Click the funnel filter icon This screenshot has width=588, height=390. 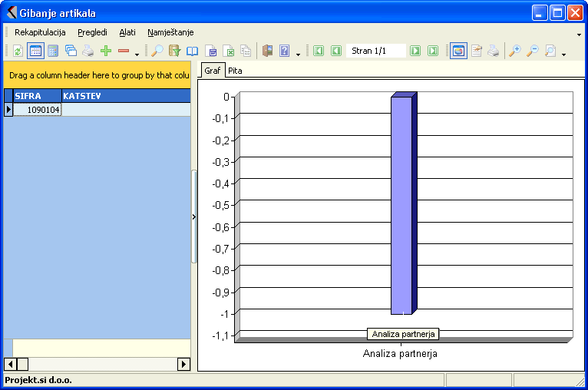pos(175,51)
